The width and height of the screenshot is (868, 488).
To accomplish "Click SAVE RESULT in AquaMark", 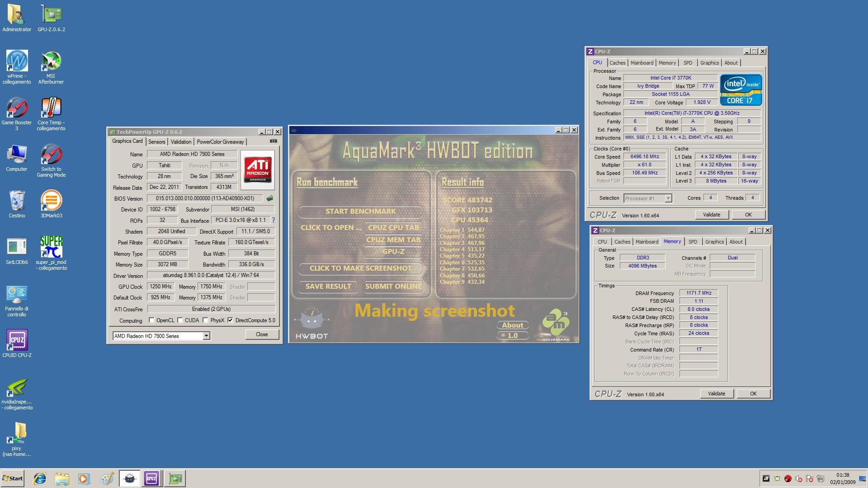I will (328, 286).
